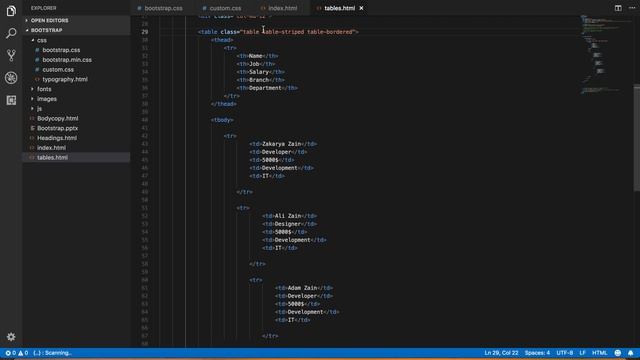
Task: Expand the fonts folder
Action: click(44, 89)
